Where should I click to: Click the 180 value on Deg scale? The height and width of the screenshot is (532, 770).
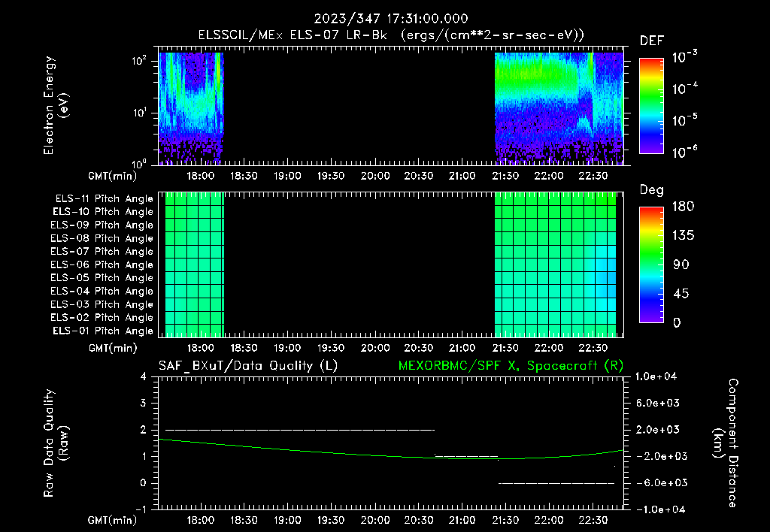[683, 207]
